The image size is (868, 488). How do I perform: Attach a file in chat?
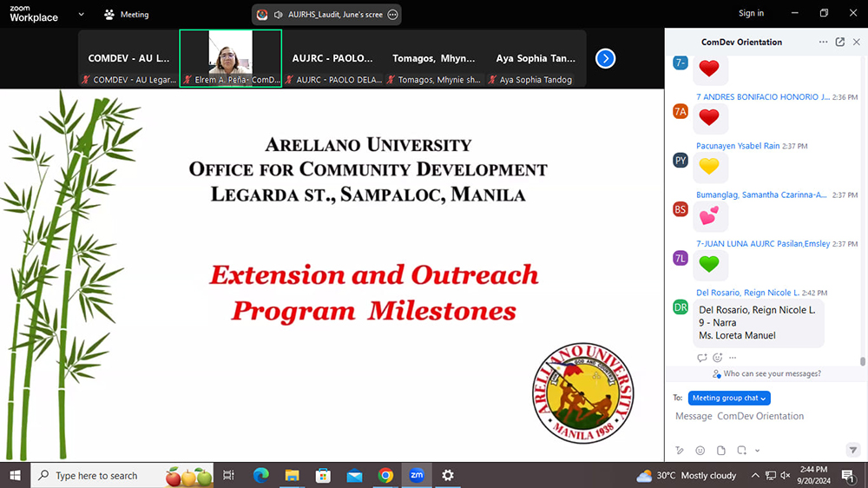[720, 451]
